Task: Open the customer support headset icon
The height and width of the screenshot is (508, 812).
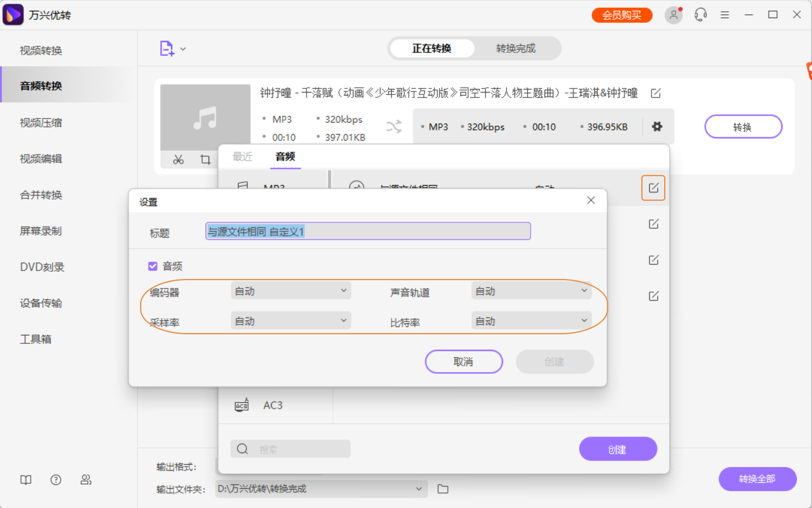Action: pos(700,15)
